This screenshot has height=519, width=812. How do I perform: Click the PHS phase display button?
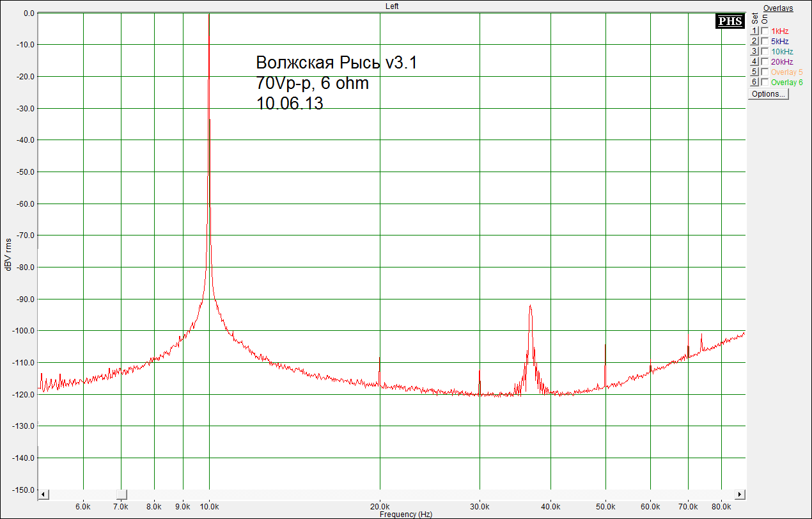[730, 21]
